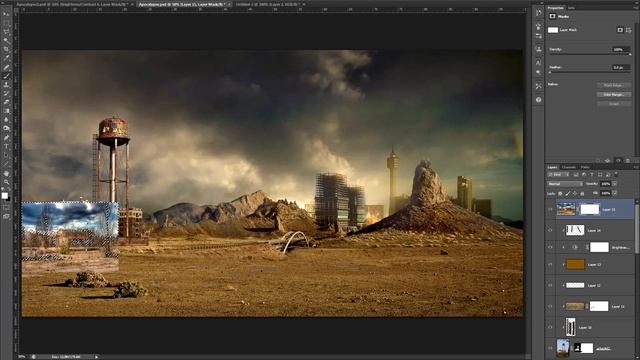Select the History Brush tool

pyautogui.click(x=6, y=93)
